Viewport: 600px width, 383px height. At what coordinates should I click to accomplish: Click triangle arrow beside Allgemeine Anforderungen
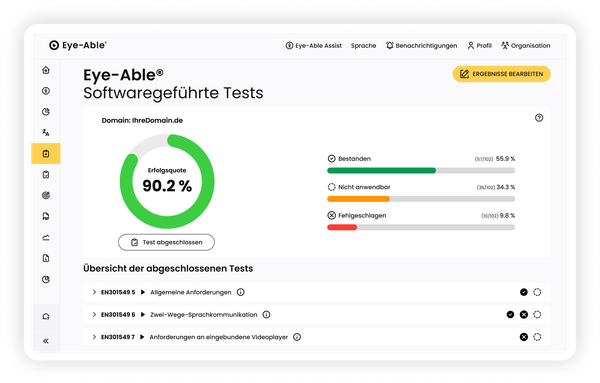pos(143,292)
